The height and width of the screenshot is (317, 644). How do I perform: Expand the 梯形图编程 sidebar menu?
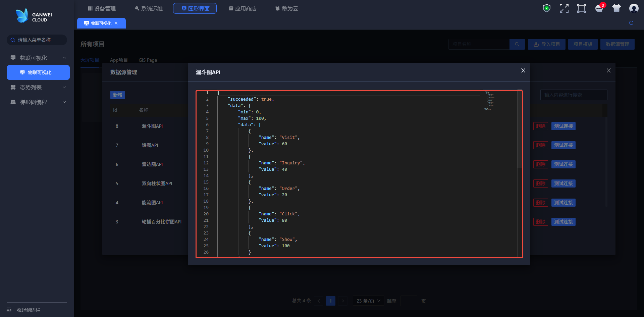(x=64, y=102)
